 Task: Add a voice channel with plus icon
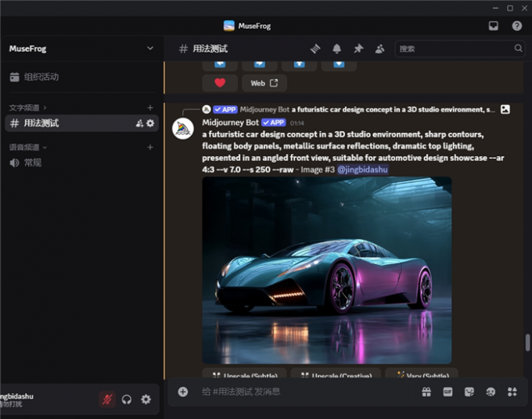150,147
